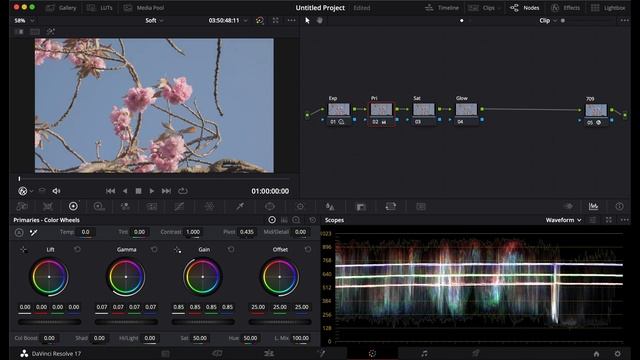This screenshot has width=640, height=360.
Task: Open the Clip node graph dropdown
Action: point(548,20)
